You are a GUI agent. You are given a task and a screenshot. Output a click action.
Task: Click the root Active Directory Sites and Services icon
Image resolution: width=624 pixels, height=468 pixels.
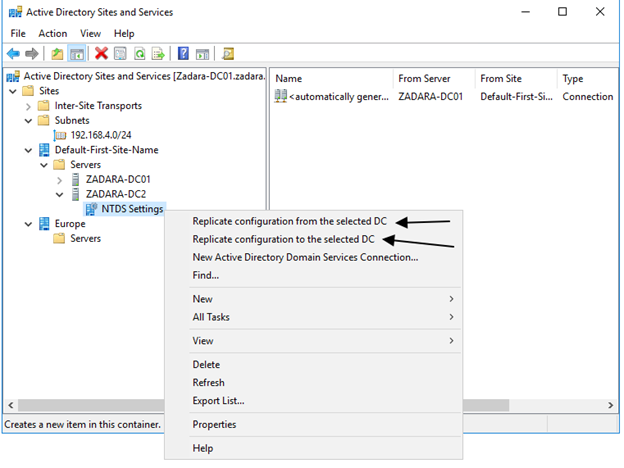13,76
